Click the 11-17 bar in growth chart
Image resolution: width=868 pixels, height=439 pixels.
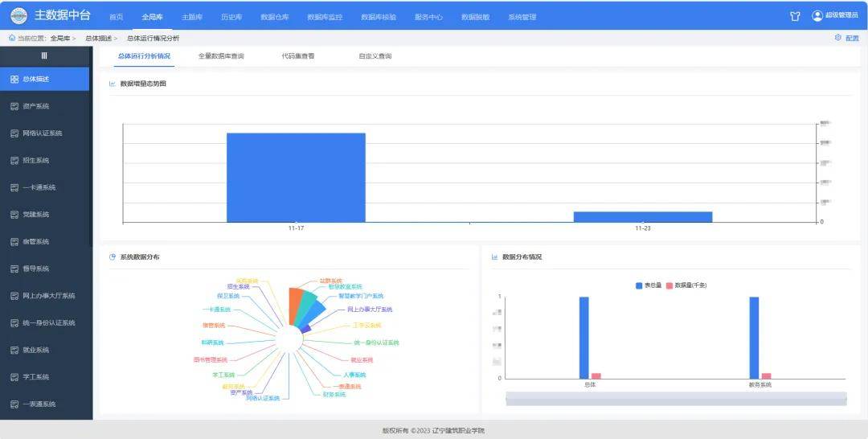coord(296,177)
